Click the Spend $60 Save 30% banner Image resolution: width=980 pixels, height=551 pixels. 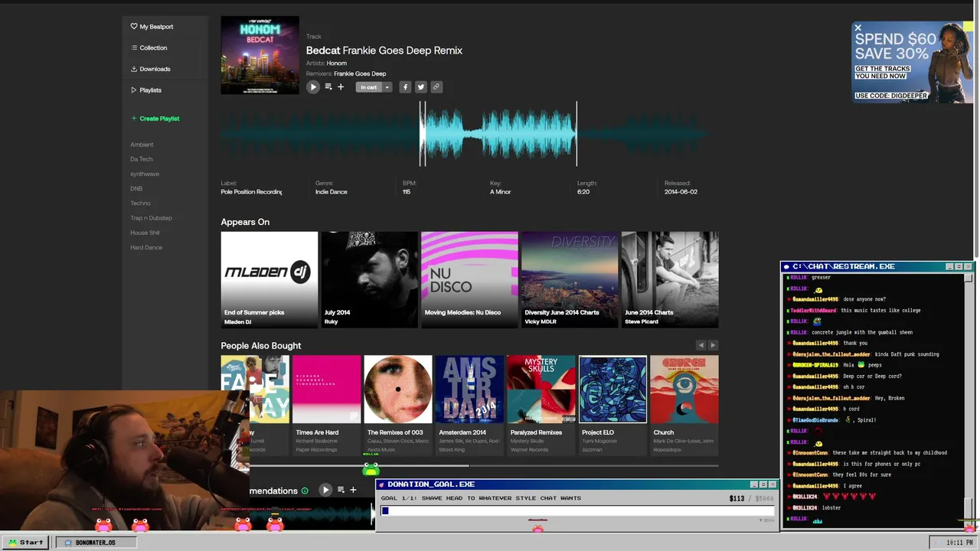click(913, 61)
